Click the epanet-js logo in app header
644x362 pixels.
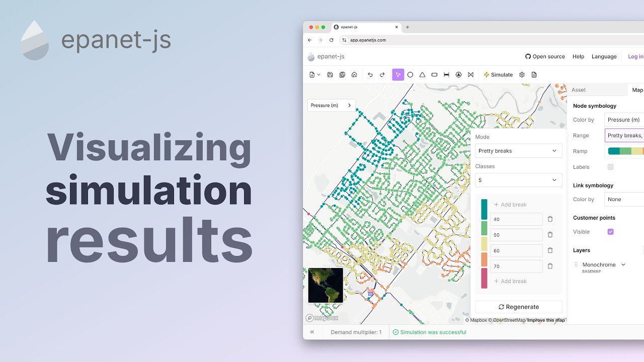coord(326,56)
